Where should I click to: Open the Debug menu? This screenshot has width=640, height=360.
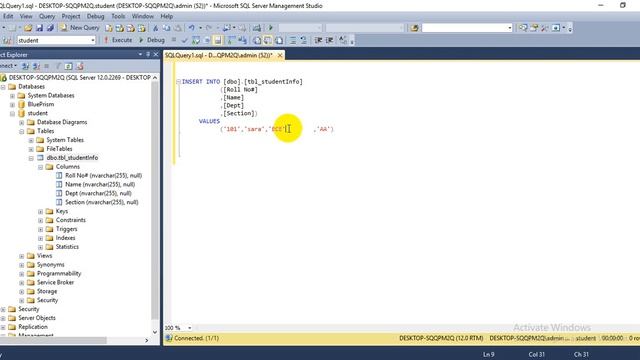(x=96, y=16)
